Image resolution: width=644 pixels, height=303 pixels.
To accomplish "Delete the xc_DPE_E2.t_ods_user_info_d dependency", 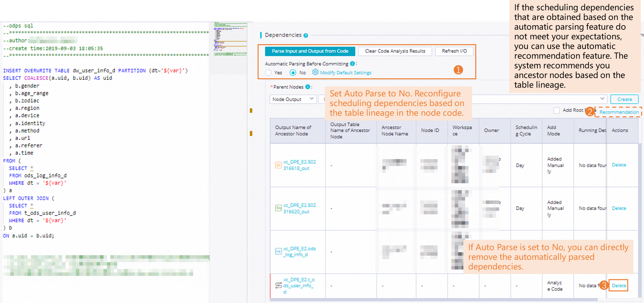I will click(x=619, y=286).
